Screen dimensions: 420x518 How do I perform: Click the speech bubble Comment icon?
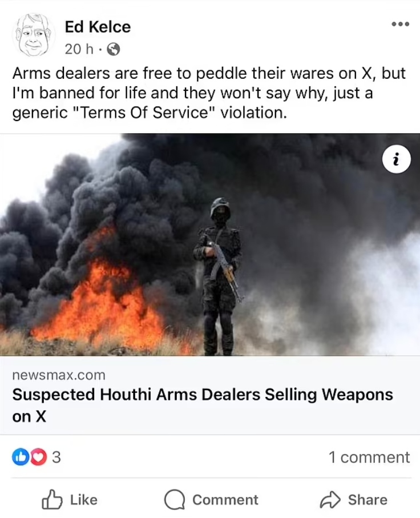point(175,500)
